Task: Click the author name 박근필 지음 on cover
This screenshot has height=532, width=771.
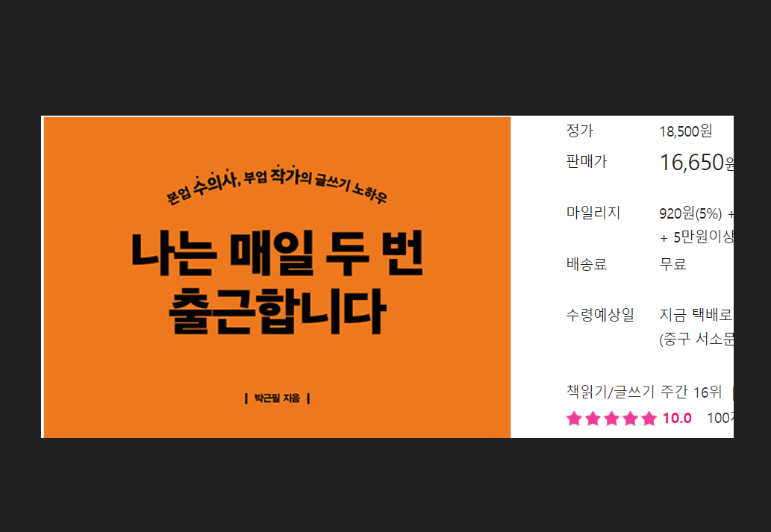Action: [x=278, y=398]
